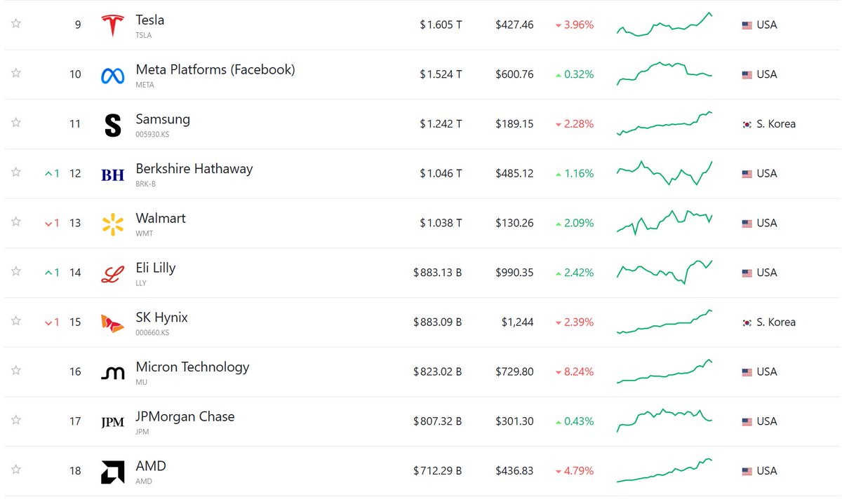Click the Berkshire Hathaway BH logo

(x=112, y=175)
